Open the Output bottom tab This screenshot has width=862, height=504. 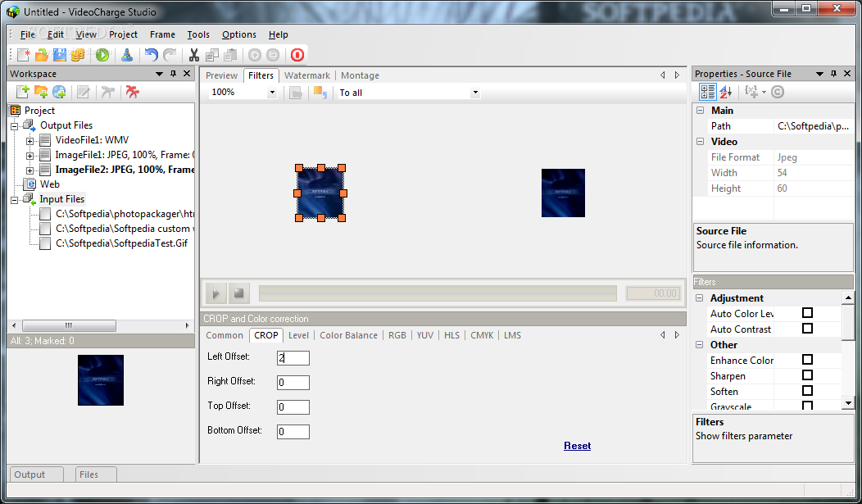[x=36, y=474]
